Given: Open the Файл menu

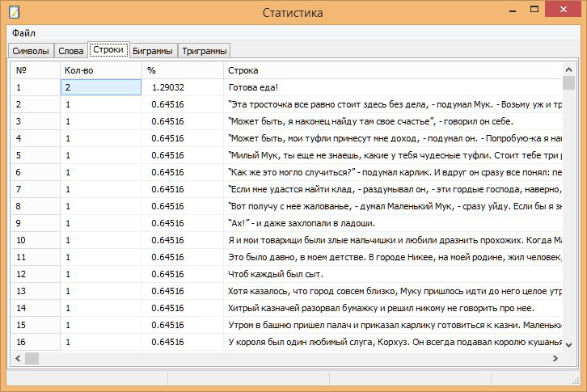Looking at the screenshot, I should [23, 33].
